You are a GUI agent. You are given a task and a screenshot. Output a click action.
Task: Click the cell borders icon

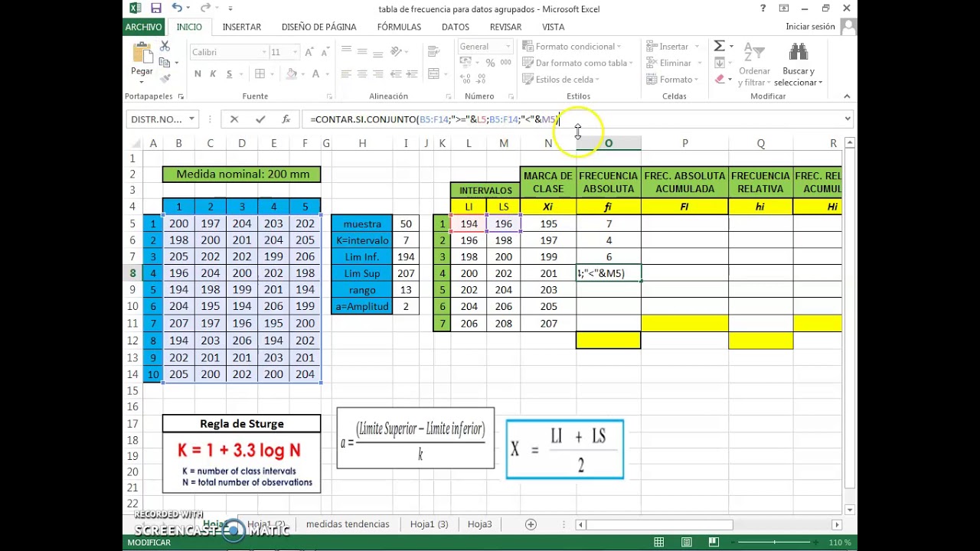[x=260, y=74]
